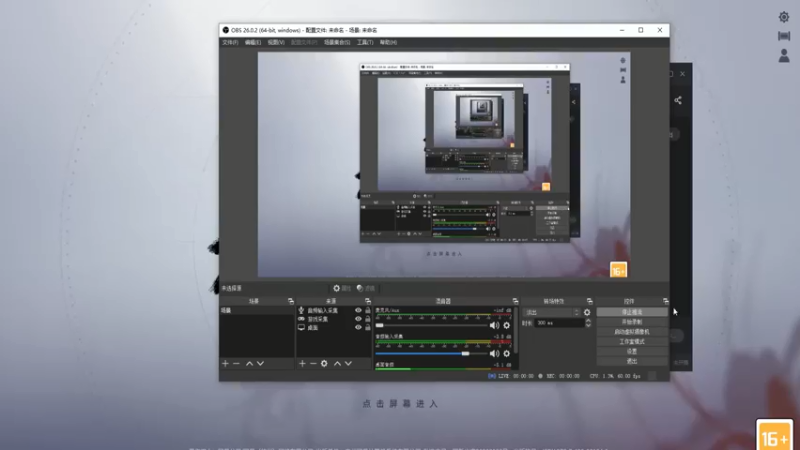Click 点击屏幕进入 text in background game

click(x=401, y=404)
